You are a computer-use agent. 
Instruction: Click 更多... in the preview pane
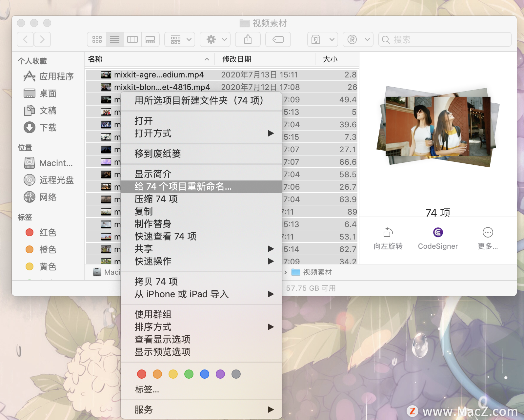[x=488, y=239]
